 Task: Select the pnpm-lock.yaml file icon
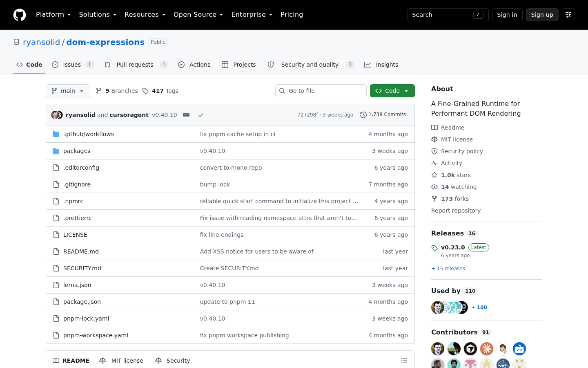coord(56,319)
